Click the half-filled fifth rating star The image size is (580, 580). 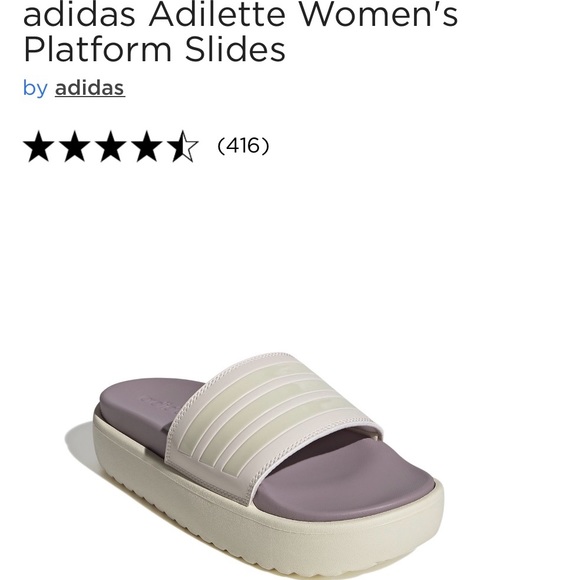(x=182, y=146)
